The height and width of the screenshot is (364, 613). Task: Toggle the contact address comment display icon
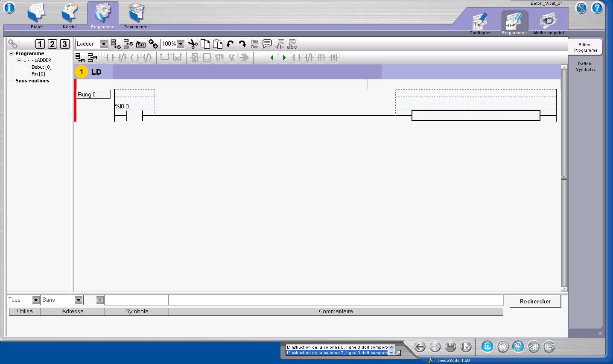tap(280, 44)
